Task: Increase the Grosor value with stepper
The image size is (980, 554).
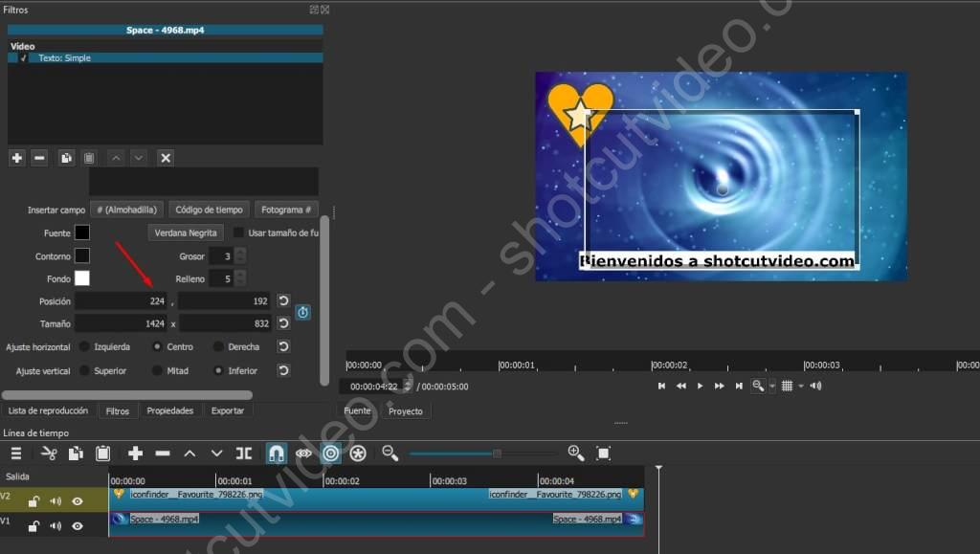Action: pos(240,252)
